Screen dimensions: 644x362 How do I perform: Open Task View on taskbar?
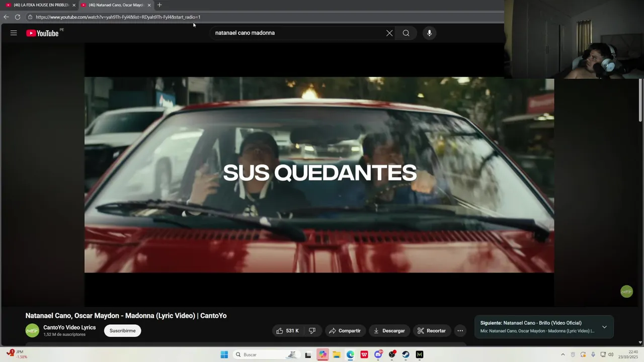[308, 354]
